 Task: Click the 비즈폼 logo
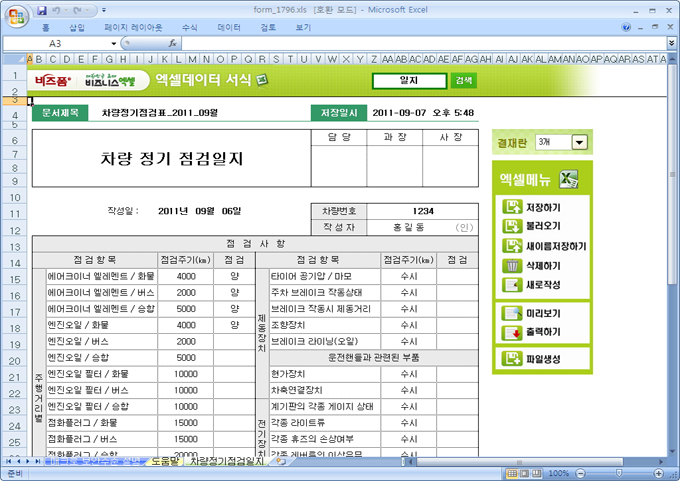53,81
